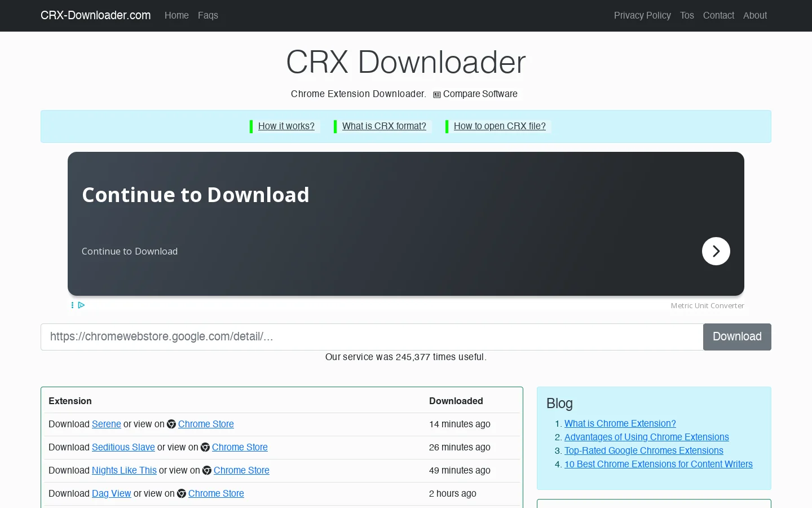Open the Tos page
812x508 pixels.
[687, 15]
